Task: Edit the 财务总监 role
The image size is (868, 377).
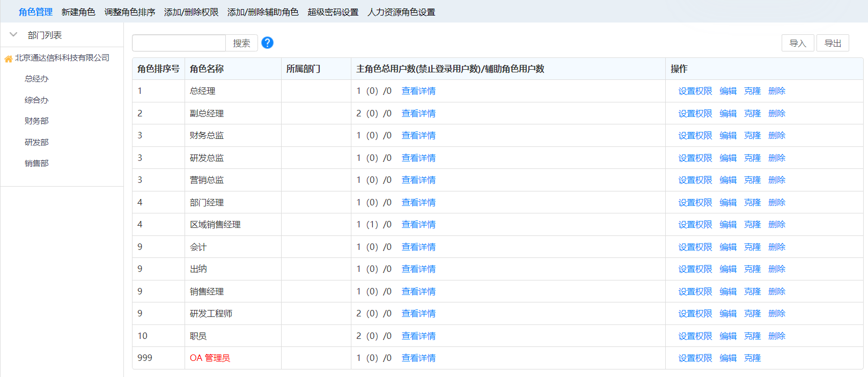Action: (x=728, y=136)
